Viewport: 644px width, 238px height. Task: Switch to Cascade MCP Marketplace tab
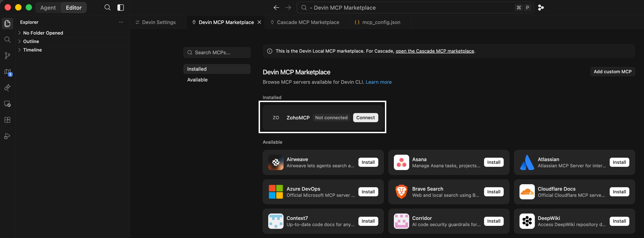307,22
